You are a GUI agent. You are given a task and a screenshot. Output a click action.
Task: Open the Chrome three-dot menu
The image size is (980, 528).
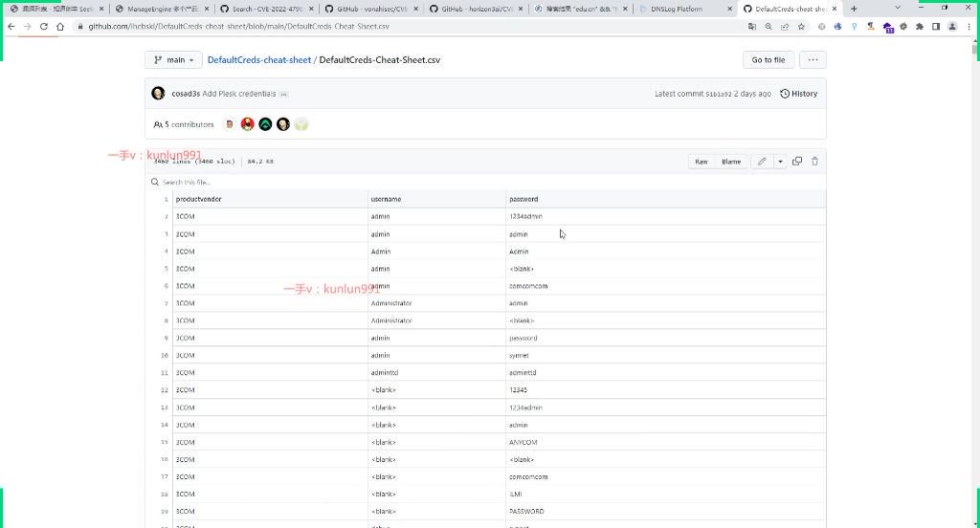point(969,27)
